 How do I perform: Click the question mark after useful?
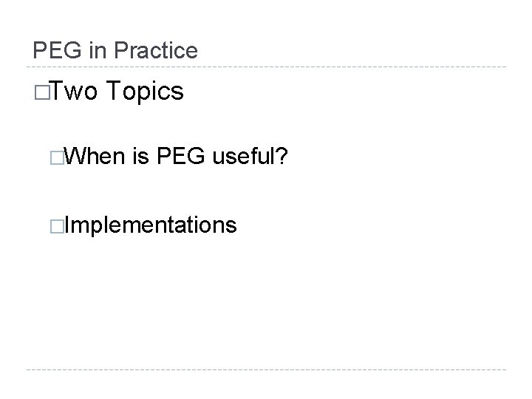tap(282, 156)
